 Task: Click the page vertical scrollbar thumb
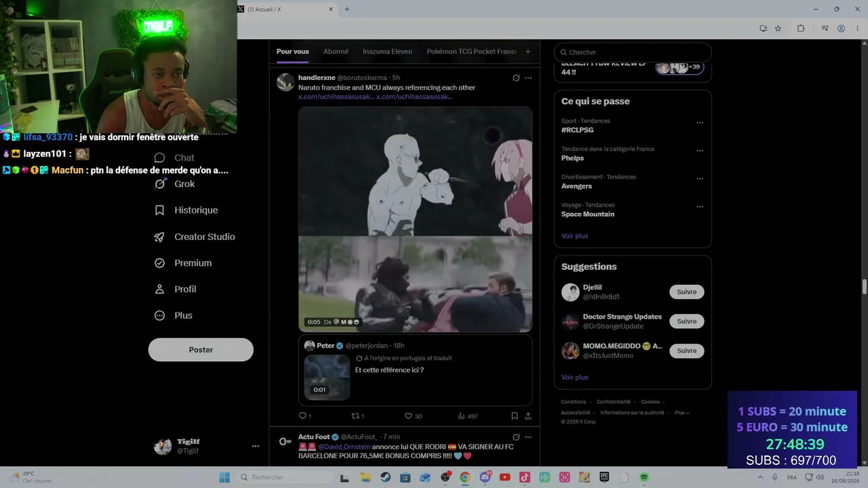pos(864,287)
